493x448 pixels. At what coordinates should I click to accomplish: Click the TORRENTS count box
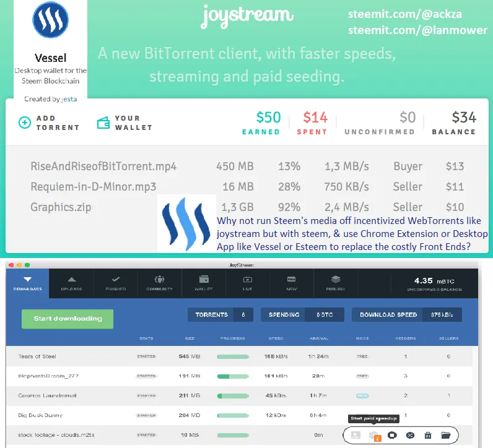pyautogui.click(x=220, y=315)
